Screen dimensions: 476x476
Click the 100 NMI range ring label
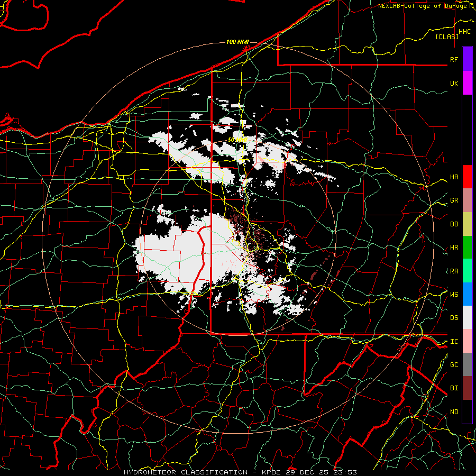pyautogui.click(x=237, y=42)
